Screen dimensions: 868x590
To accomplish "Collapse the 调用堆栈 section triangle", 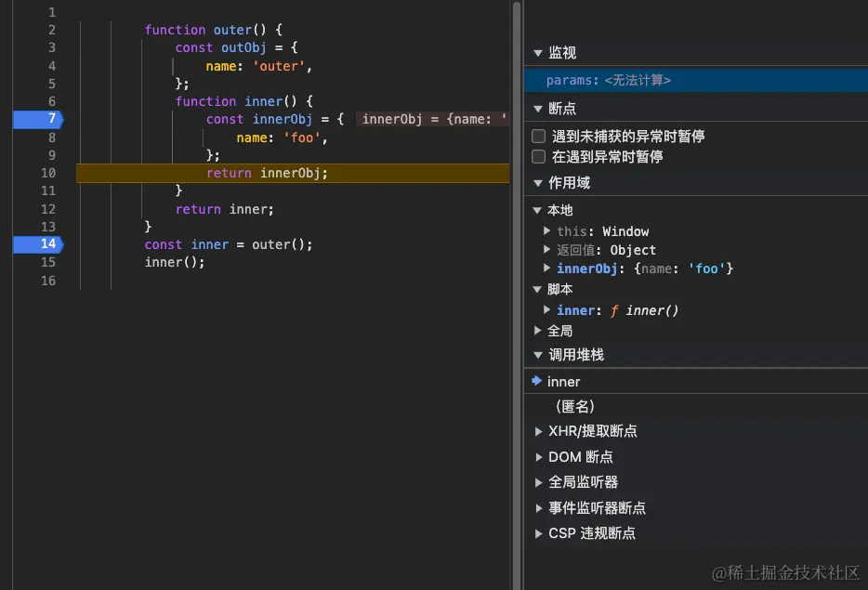I will point(536,354).
